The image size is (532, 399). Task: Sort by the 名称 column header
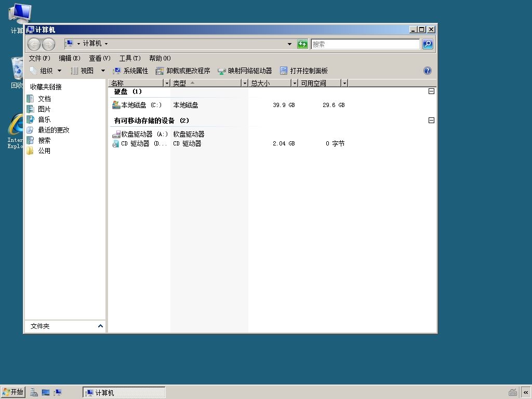point(136,83)
